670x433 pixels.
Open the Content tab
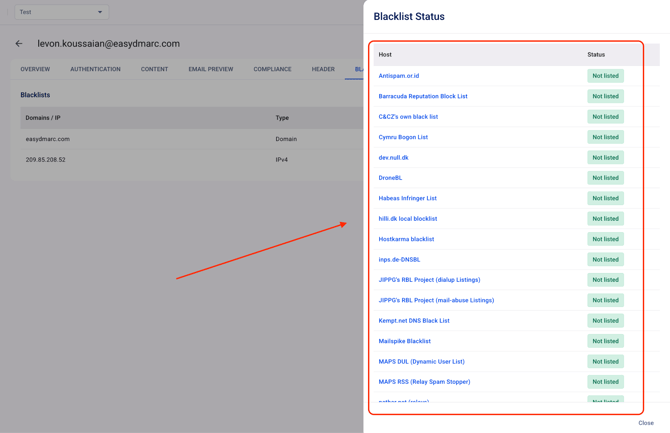(x=154, y=69)
